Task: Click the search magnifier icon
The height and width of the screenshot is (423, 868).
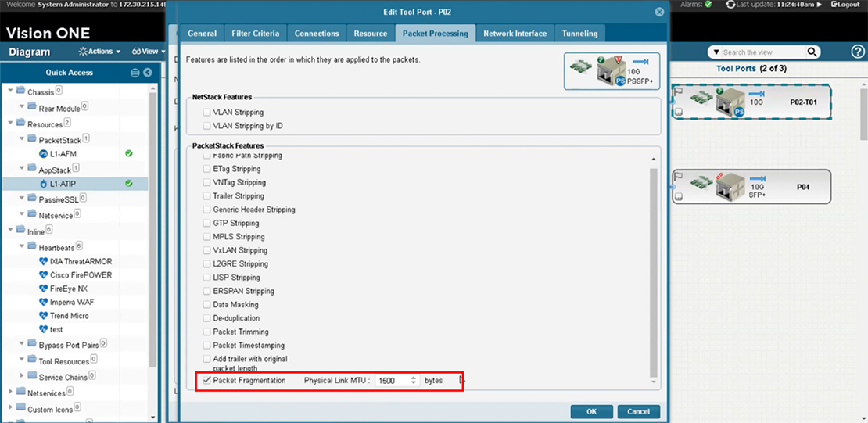Action: [812, 52]
